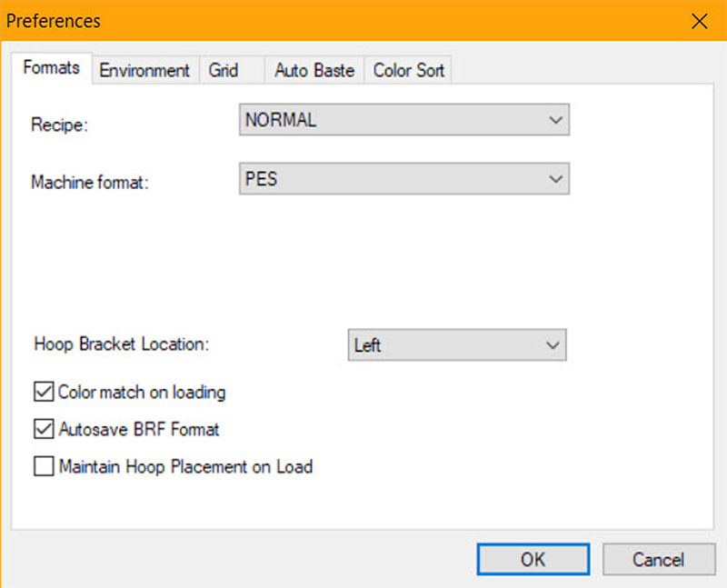This screenshot has height=588, width=727.
Task: Open the Grid tab
Action: point(224,70)
